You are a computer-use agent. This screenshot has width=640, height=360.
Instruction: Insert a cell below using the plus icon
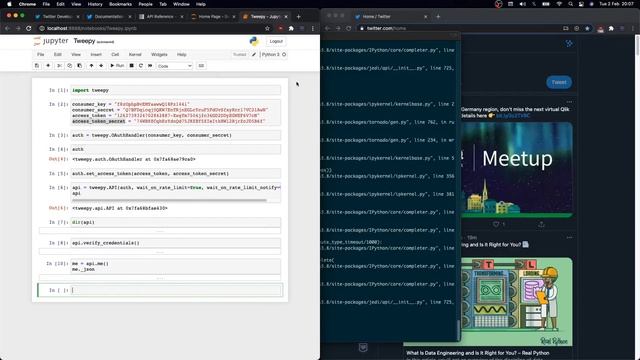pos(48,66)
